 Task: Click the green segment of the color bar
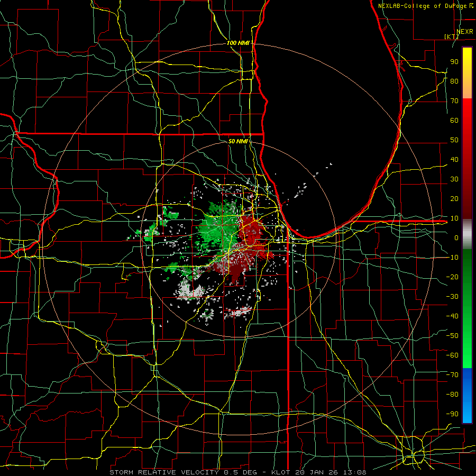[467, 309]
